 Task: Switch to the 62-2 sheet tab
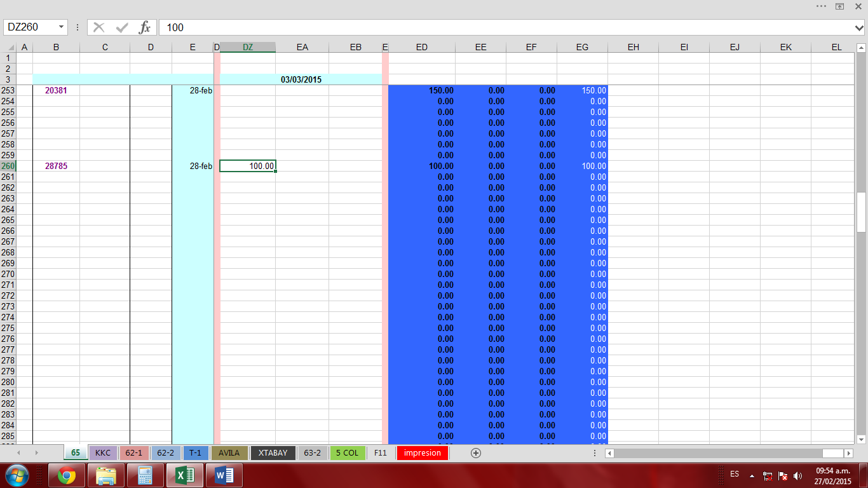click(165, 453)
